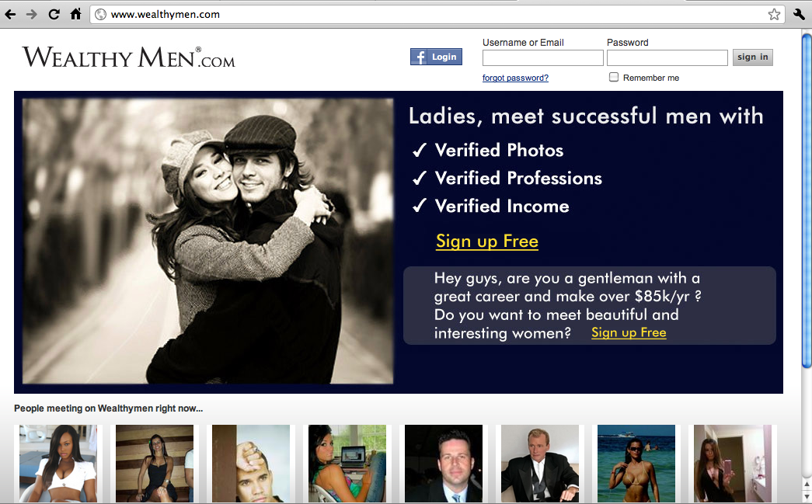812x504 pixels.
Task: Log in with the Facebook Login button
Action: 436,57
